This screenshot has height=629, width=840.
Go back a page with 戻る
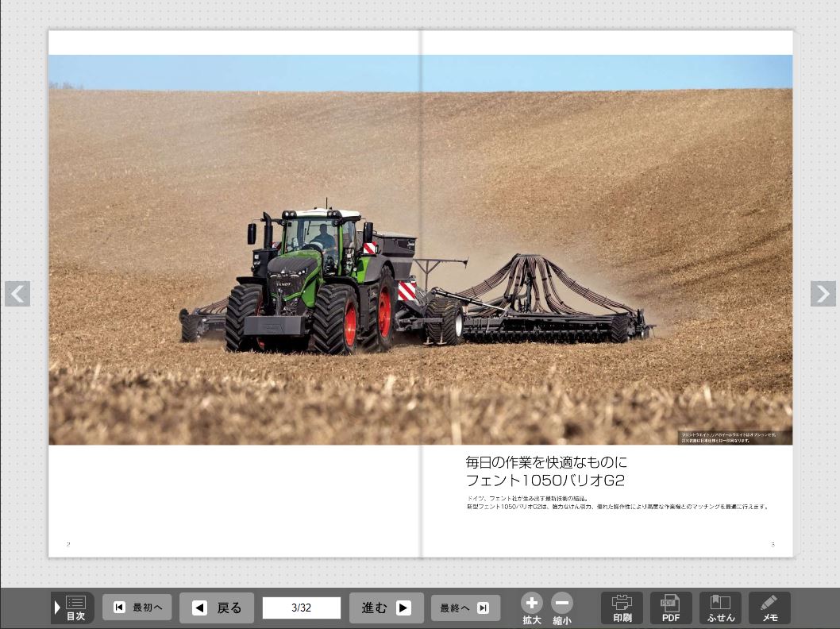coord(217,608)
